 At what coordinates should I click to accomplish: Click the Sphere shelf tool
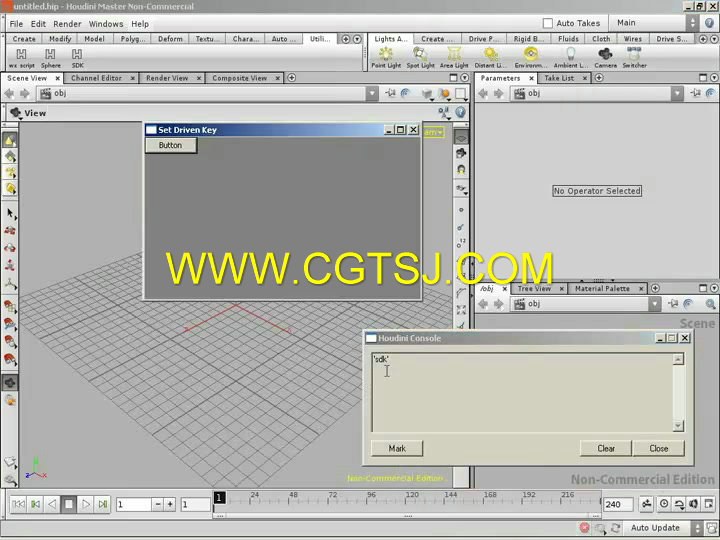point(51,58)
